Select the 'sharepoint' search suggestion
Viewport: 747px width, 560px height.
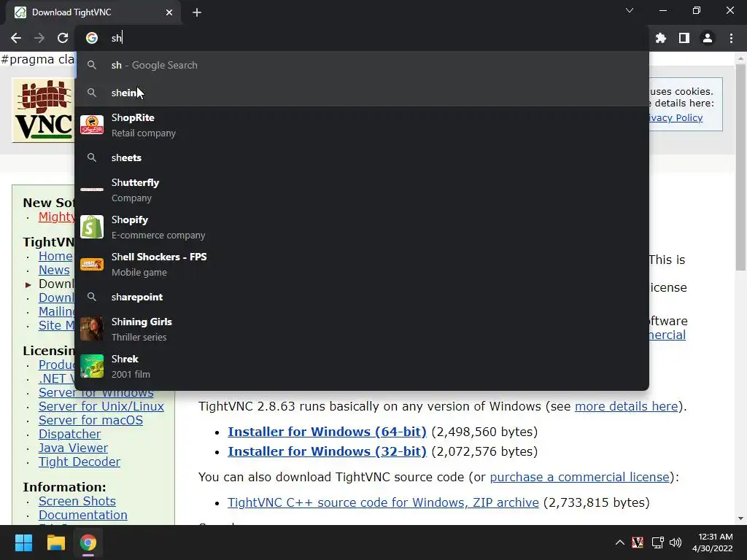pyautogui.click(x=362, y=297)
